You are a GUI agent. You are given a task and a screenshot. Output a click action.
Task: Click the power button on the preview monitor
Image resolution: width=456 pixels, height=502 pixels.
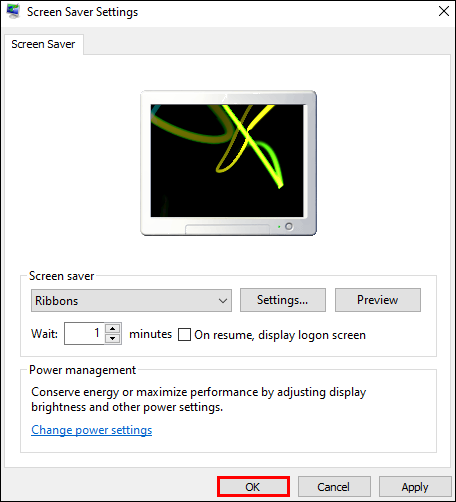pyautogui.click(x=289, y=227)
